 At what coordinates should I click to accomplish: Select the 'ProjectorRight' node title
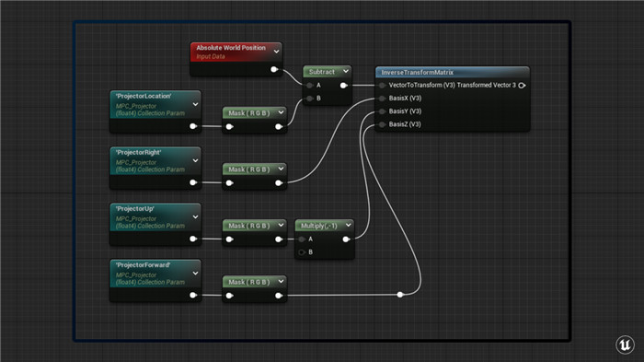pyautogui.click(x=138, y=152)
